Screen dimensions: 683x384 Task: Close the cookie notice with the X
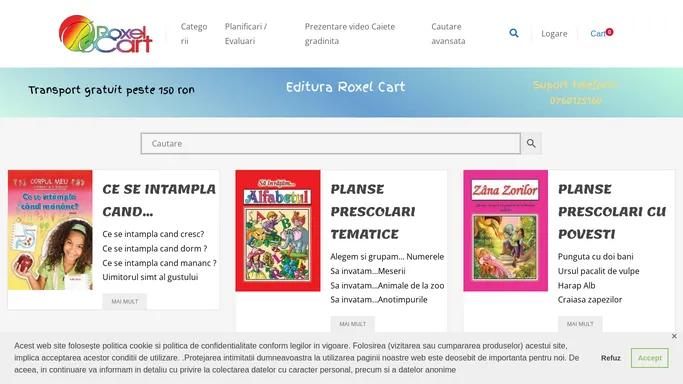pos(674,336)
